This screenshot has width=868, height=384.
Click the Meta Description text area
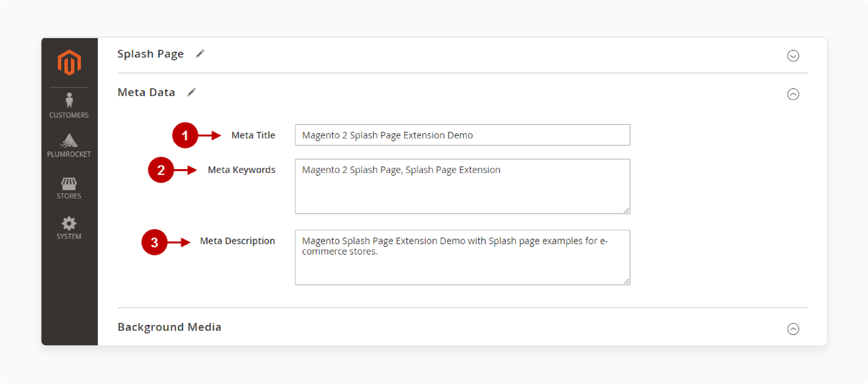point(462,257)
